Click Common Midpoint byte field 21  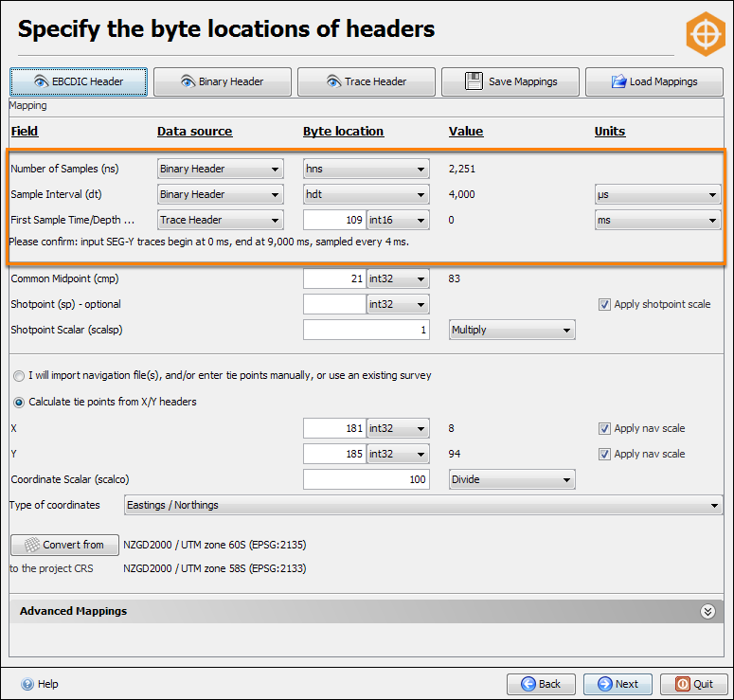coord(334,278)
